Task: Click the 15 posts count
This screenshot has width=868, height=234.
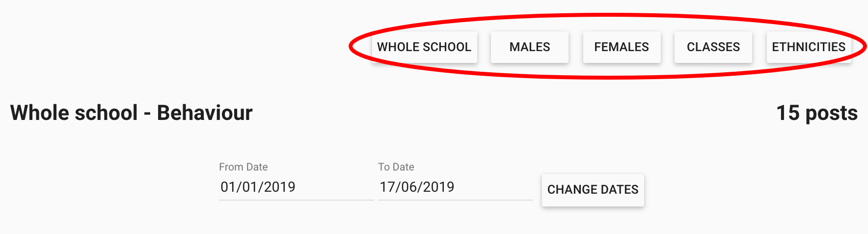Action: point(816,113)
